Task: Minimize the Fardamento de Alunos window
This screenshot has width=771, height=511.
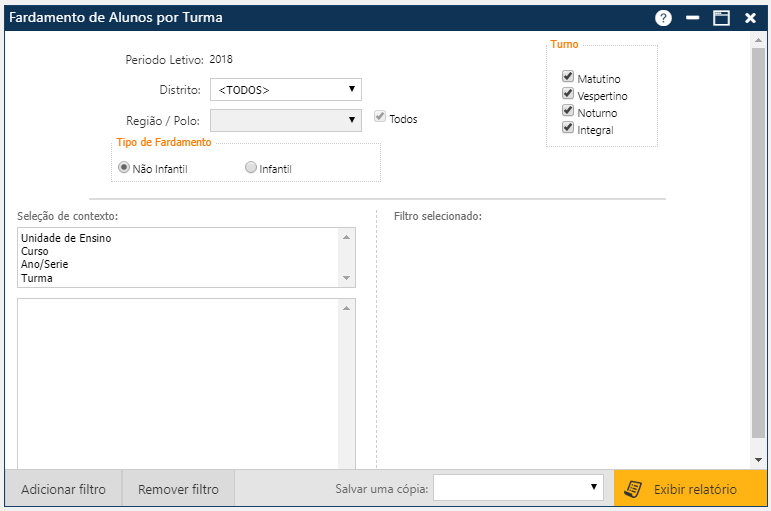Action: [x=691, y=18]
